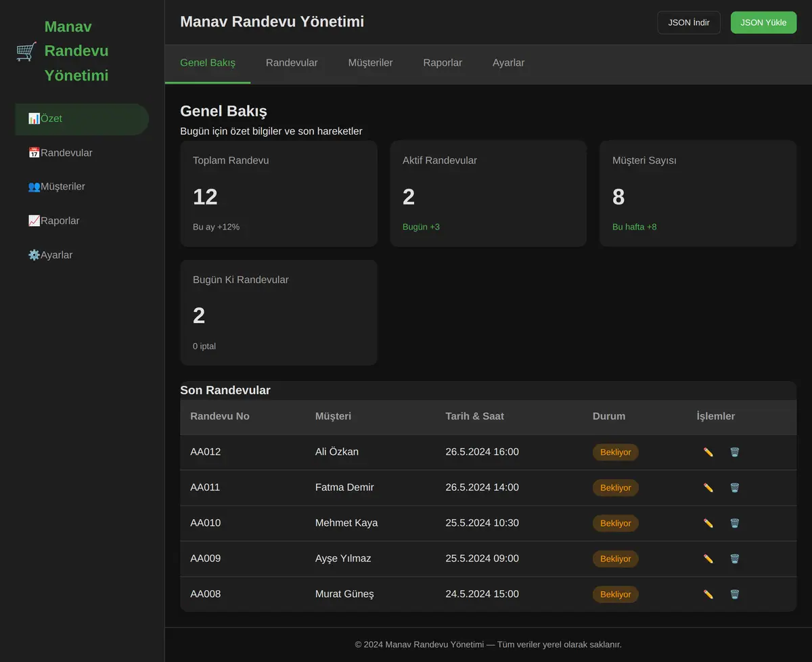Delete appointment AA010 using trash icon
The image size is (812, 662).
pyautogui.click(x=735, y=523)
